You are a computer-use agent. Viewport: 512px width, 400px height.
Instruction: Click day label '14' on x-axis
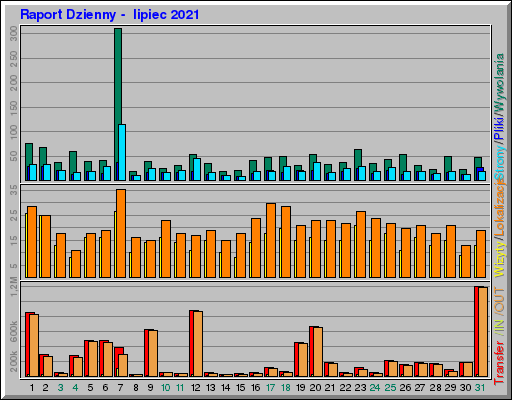pos(225,388)
